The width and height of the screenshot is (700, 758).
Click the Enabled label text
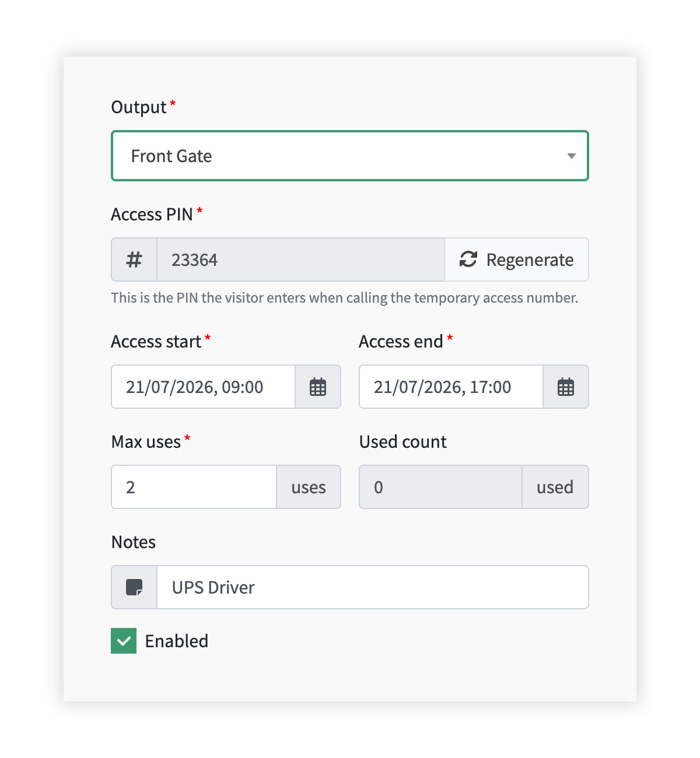click(x=177, y=641)
